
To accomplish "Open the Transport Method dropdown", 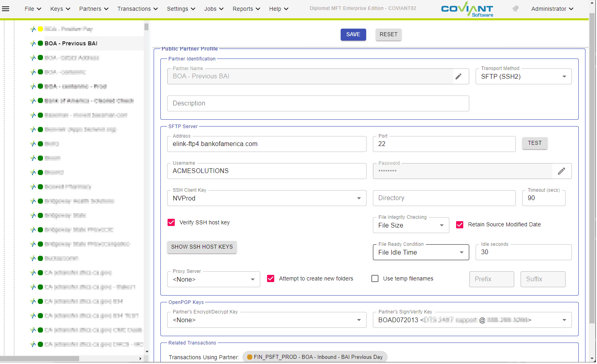I will click(x=523, y=76).
